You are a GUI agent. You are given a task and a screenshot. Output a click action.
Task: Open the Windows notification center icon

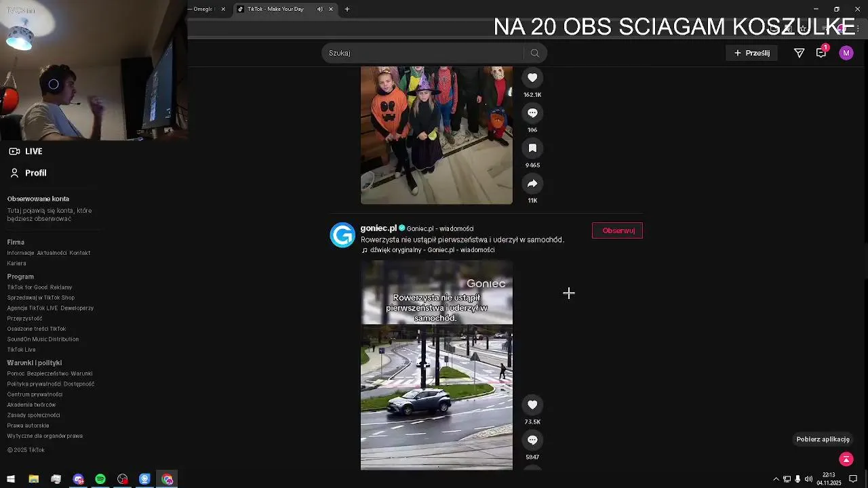[x=854, y=479]
